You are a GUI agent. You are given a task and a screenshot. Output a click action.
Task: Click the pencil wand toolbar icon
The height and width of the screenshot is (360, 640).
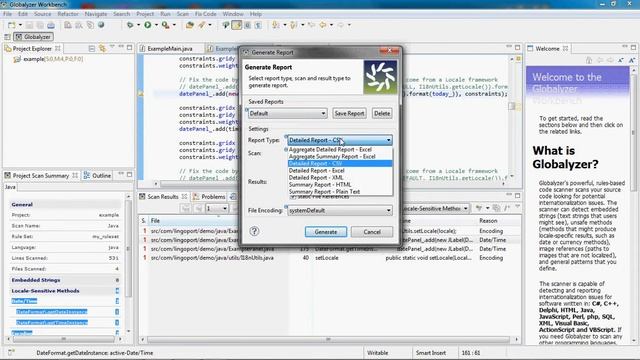point(202,25)
